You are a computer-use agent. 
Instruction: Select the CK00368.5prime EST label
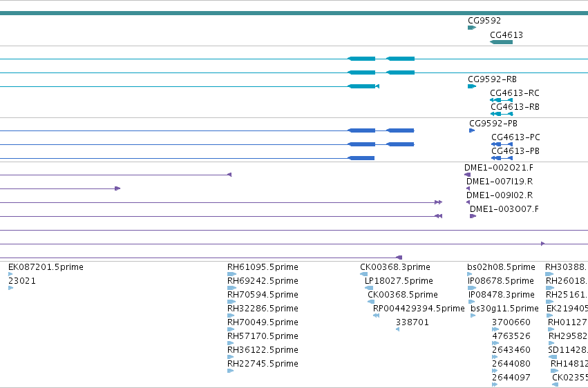tap(402, 295)
